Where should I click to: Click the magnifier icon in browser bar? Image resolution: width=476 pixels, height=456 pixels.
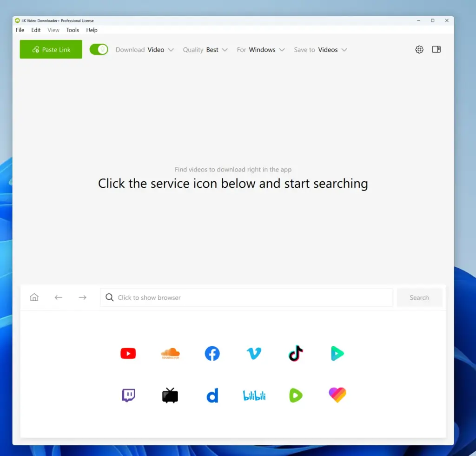point(110,297)
